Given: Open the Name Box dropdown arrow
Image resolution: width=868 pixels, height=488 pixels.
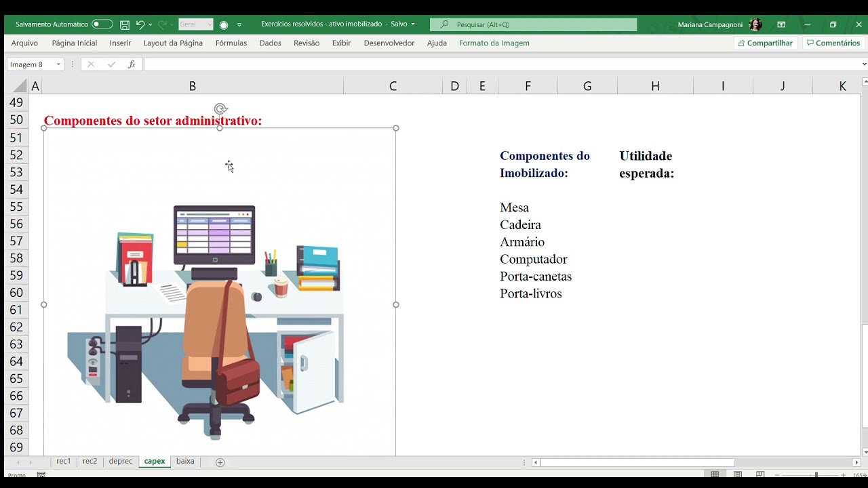Looking at the screenshot, I should point(58,64).
